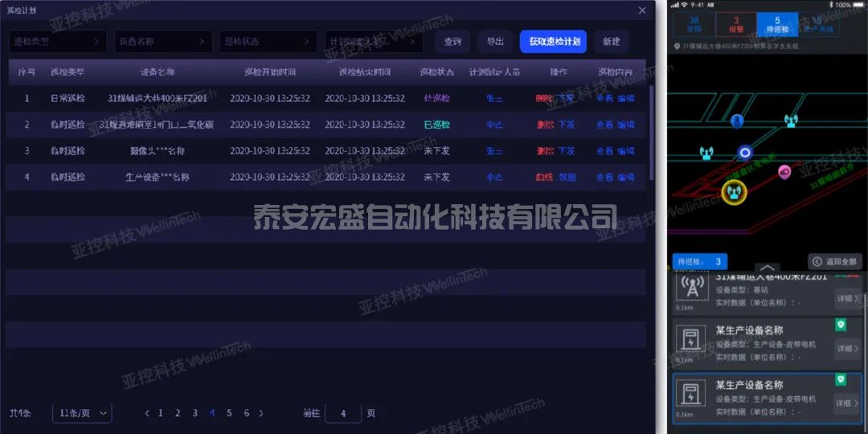The image size is (868, 434).
Task: Select the blue ring location marker
Action: pyautogui.click(x=745, y=152)
